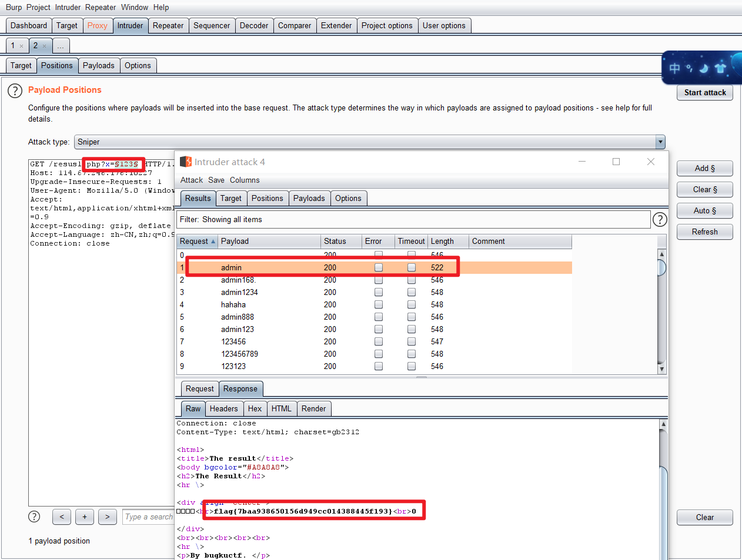742x560 pixels.
Task: Click the next match arrow button
Action: coord(108,517)
